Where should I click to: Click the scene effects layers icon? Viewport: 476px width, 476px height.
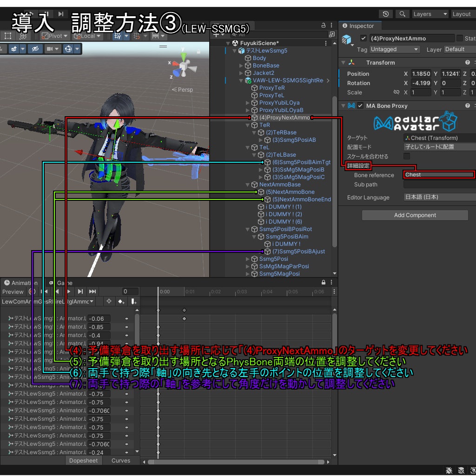(x=13, y=48)
